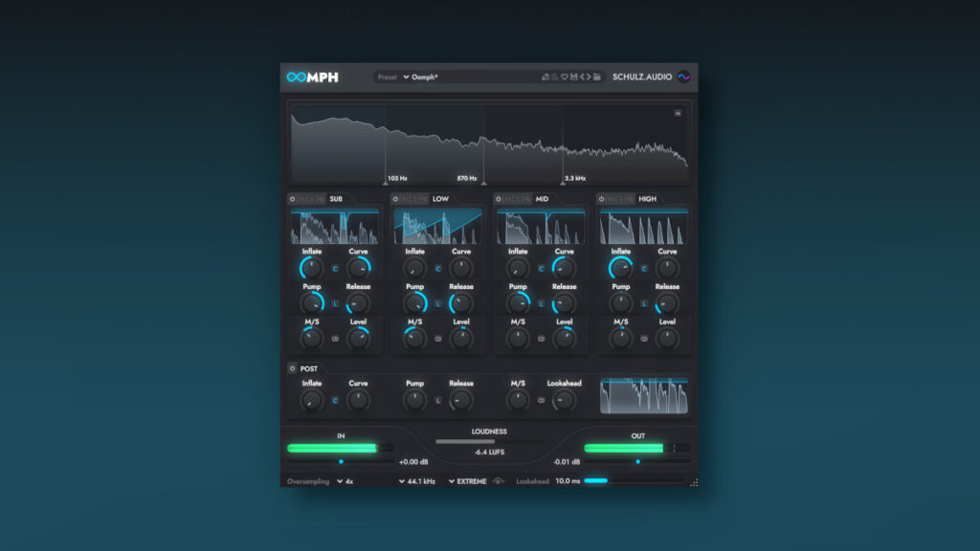Click the spectrum analyzer corner button
This screenshot has width=980, height=551.
679,113
